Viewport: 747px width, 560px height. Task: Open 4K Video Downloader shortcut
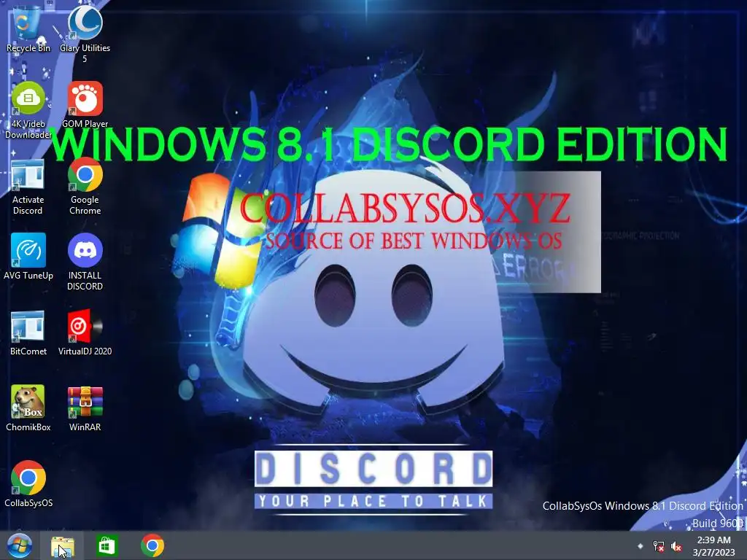28,109
